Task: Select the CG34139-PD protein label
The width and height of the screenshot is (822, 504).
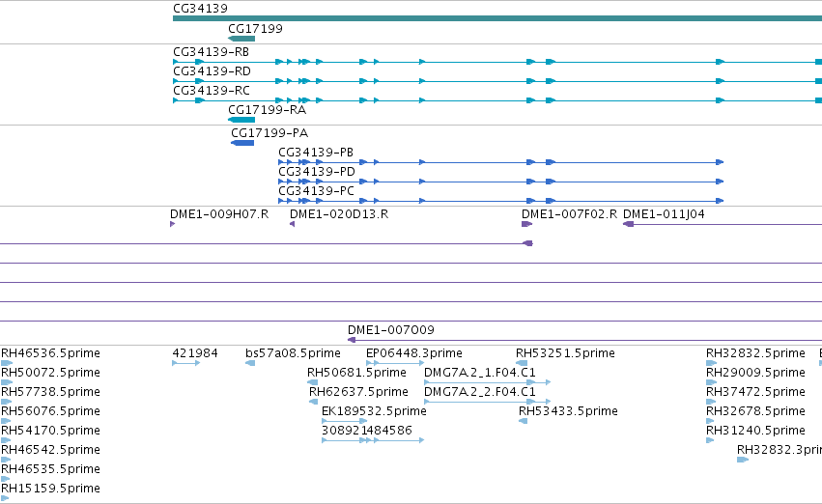Action: click(x=317, y=172)
